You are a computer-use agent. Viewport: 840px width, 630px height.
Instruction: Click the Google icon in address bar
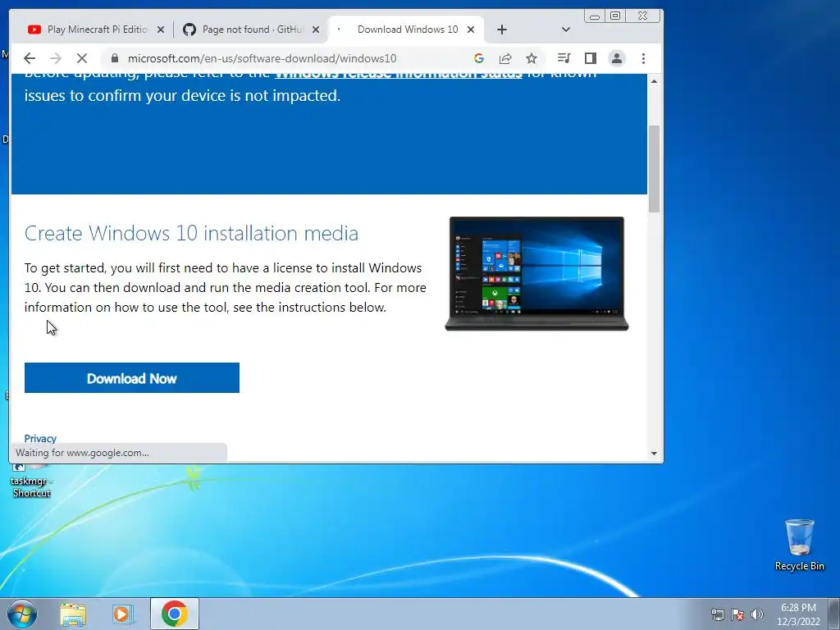coord(479,58)
